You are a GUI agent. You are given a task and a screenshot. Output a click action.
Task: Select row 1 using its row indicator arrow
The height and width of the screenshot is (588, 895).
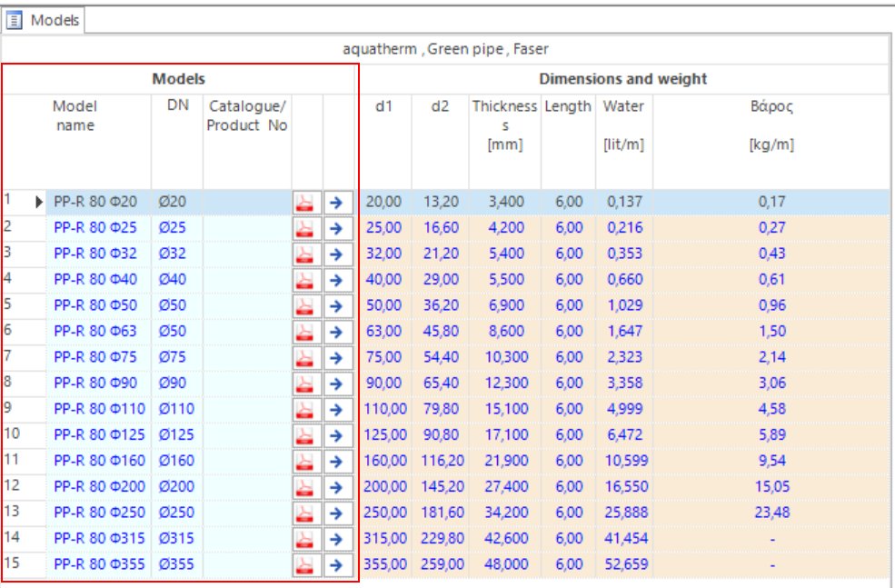tap(39, 202)
